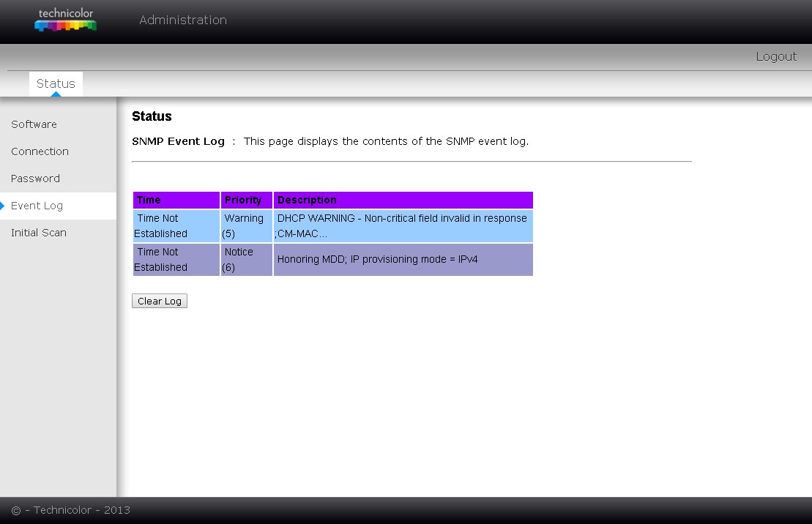
Task: Click the blue triangle under Status tab
Action: coord(56,94)
